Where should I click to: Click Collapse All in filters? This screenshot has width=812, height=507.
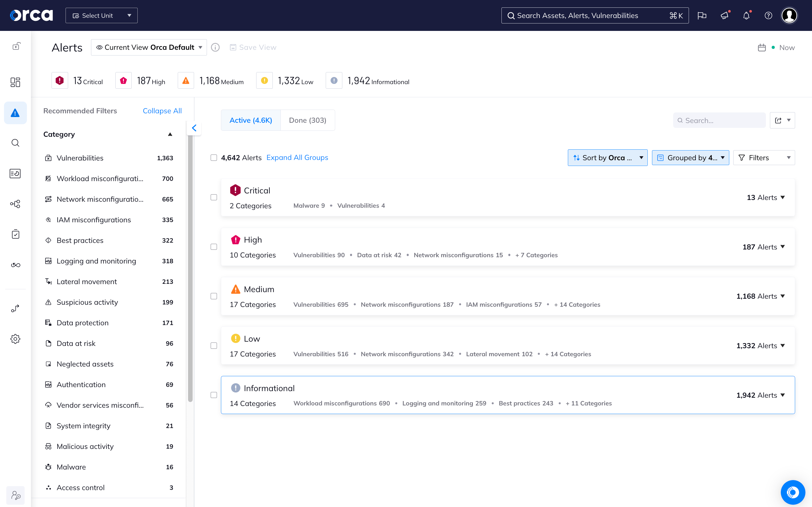(x=162, y=111)
